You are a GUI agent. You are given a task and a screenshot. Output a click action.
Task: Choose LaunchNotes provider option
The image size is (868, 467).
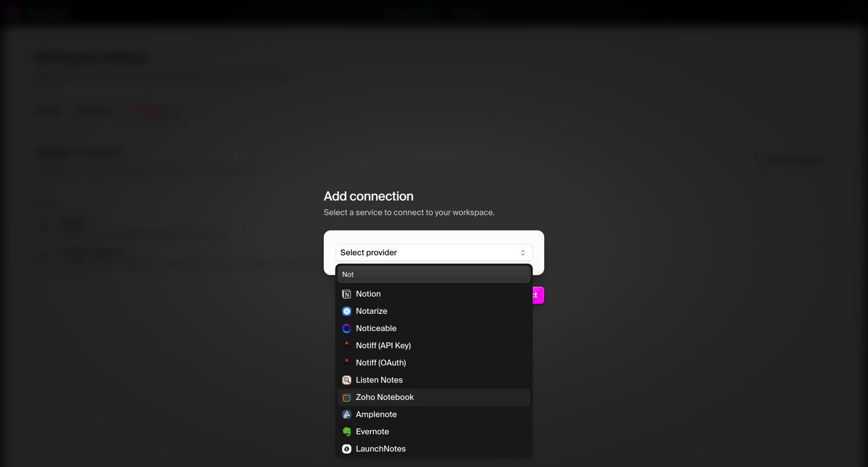[434, 449]
